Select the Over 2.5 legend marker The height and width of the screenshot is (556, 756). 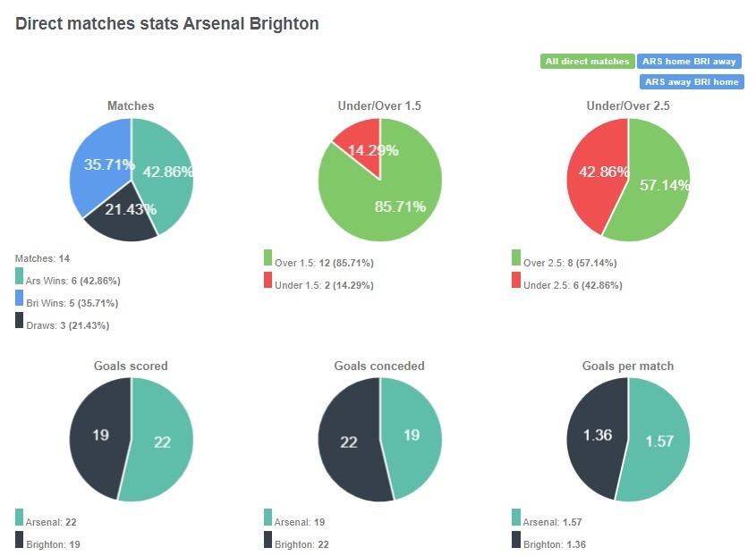pyautogui.click(x=514, y=262)
